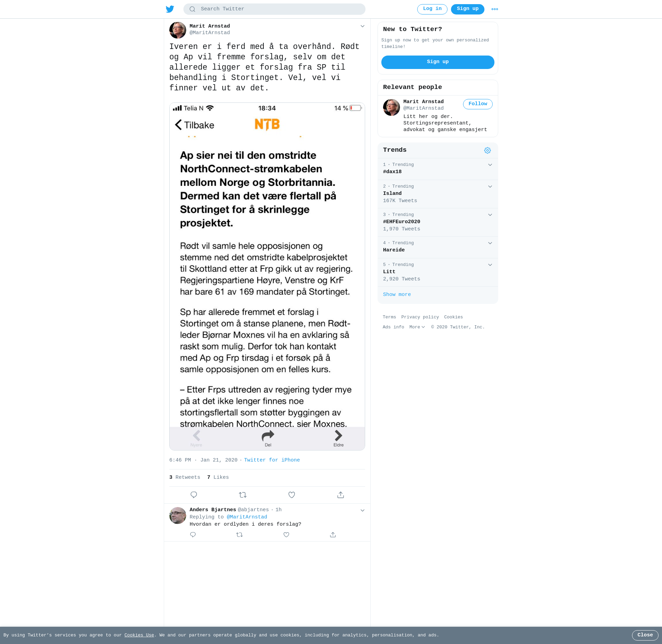Click the Log in button
Image resolution: width=662 pixels, height=644 pixels.
(x=432, y=9)
